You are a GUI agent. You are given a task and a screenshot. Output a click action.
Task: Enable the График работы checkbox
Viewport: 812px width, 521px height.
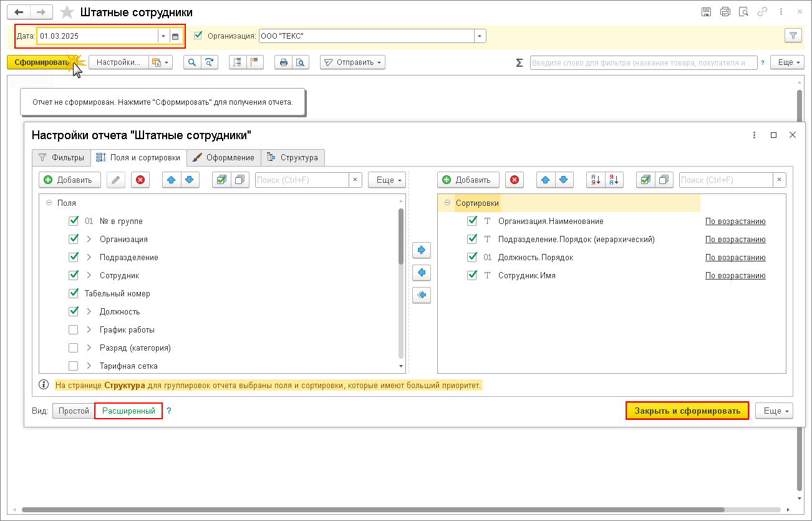74,329
